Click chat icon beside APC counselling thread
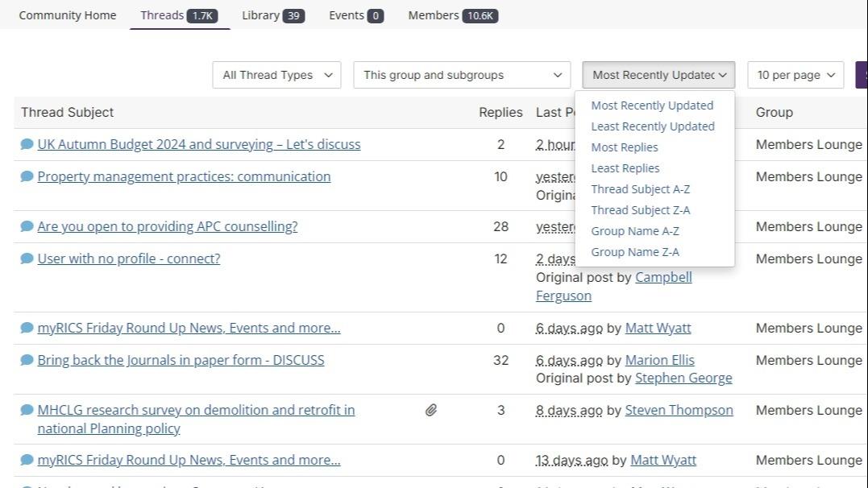The image size is (868, 488). (27, 226)
